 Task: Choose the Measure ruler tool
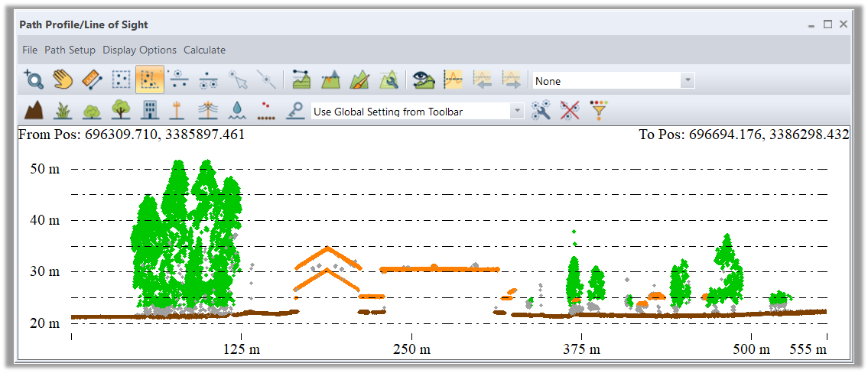[x=92, y=79]
